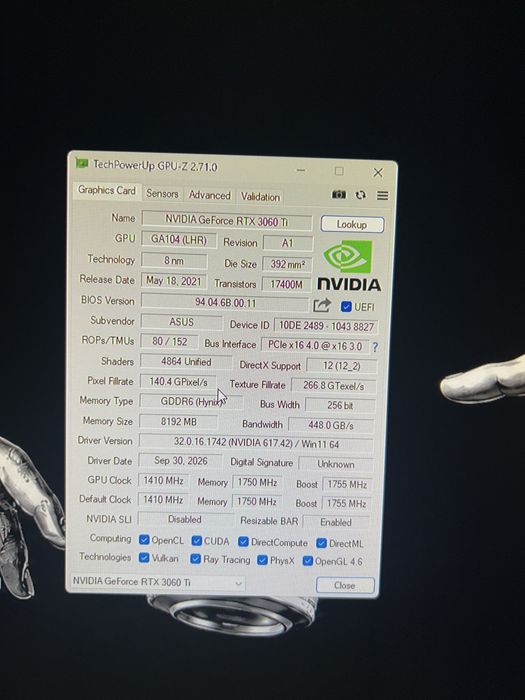Toggle the UEFI checkbox

pos(346,307)
